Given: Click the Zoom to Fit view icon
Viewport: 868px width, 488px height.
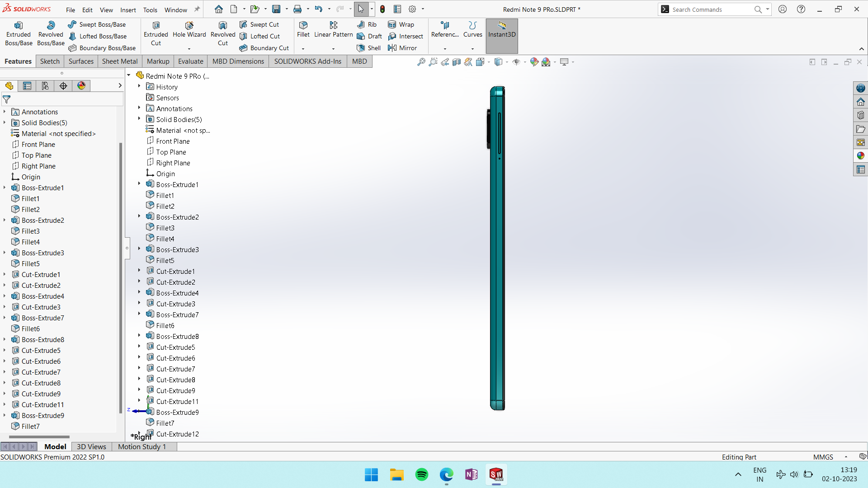Looking at the screenshot, I should click(421, 62).
